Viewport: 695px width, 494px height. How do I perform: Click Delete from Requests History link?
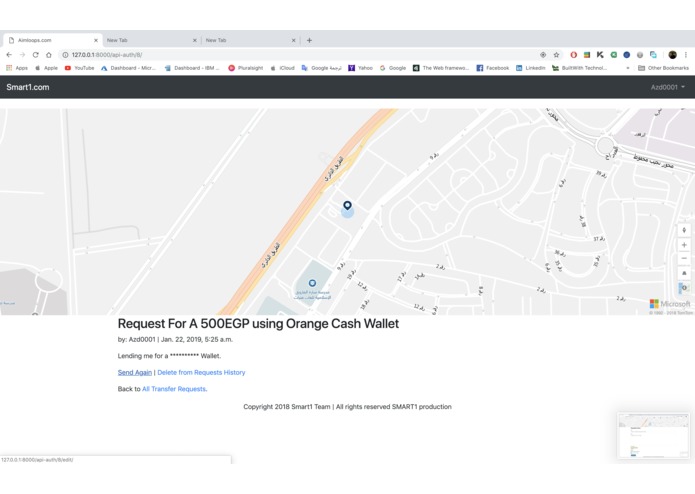201,373
